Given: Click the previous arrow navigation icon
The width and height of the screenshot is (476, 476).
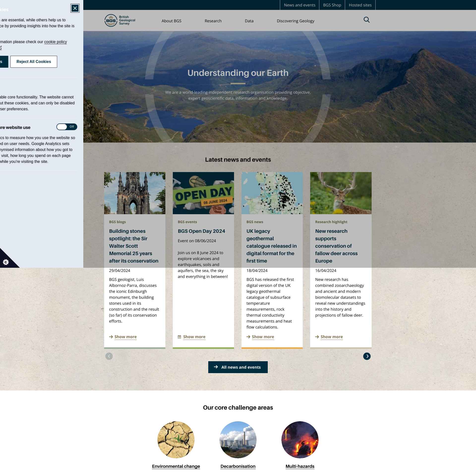Looking at the screenshot, I should [109, 356].
